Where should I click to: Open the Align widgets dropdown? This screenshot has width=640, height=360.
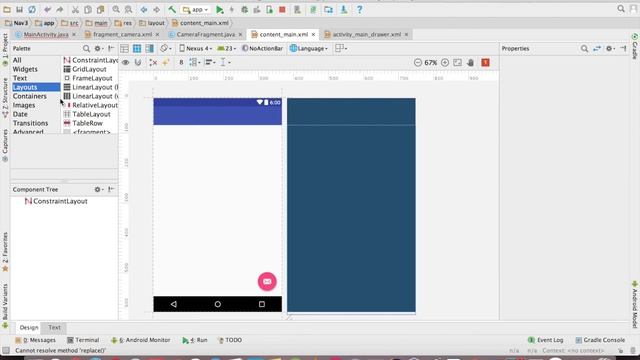210,62
